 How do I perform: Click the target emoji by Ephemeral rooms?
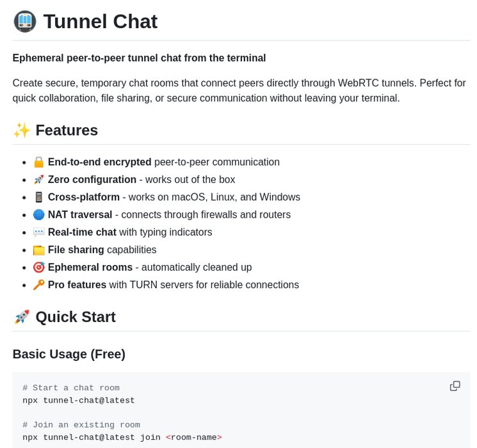coord(39,268)
